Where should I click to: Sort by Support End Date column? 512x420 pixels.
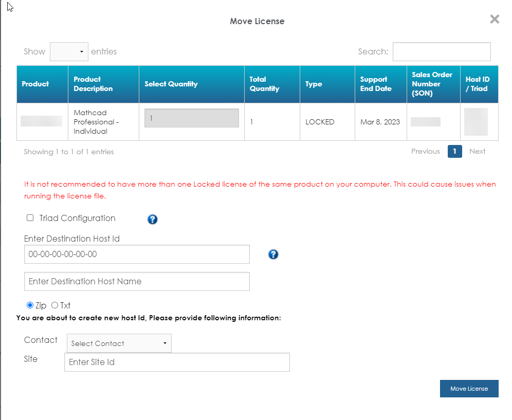coord(376,84)
